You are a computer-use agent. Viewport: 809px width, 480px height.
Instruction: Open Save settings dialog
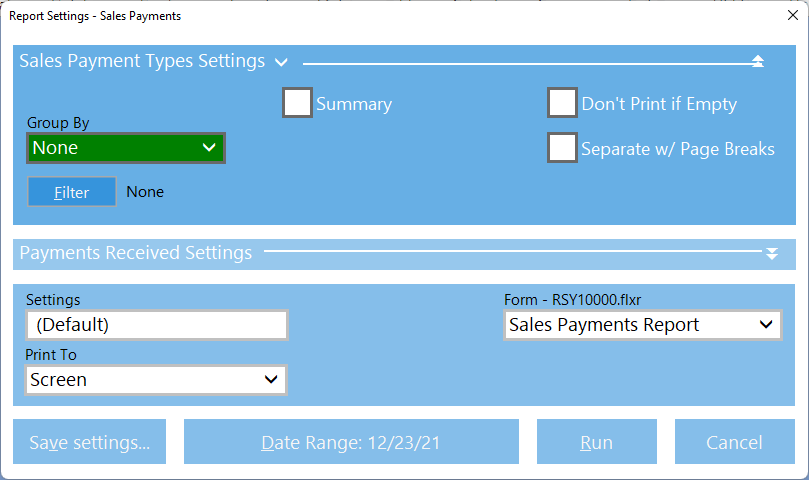tap(90, 442)
